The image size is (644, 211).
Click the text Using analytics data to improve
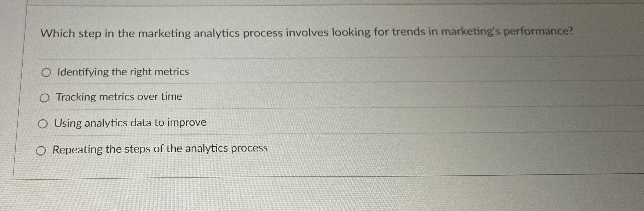[130, 123]
